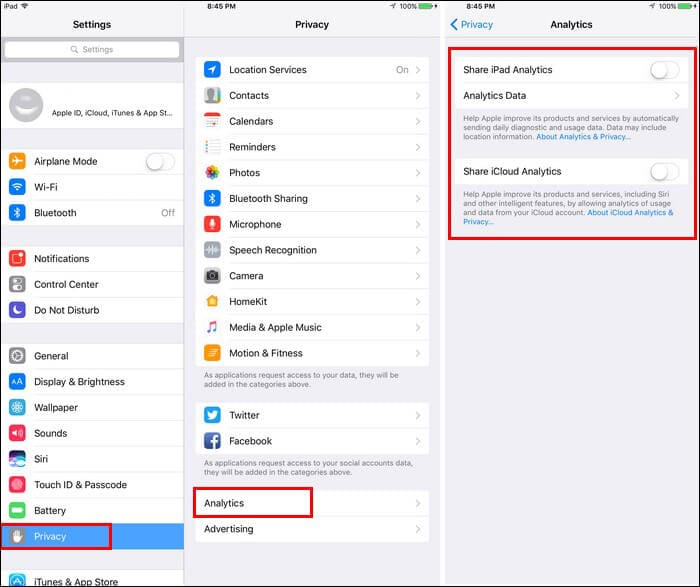The width and height of the screenshot is (700, 587).
Task: Open the Contacts row chevron
Action: click(x=418, y=96)
